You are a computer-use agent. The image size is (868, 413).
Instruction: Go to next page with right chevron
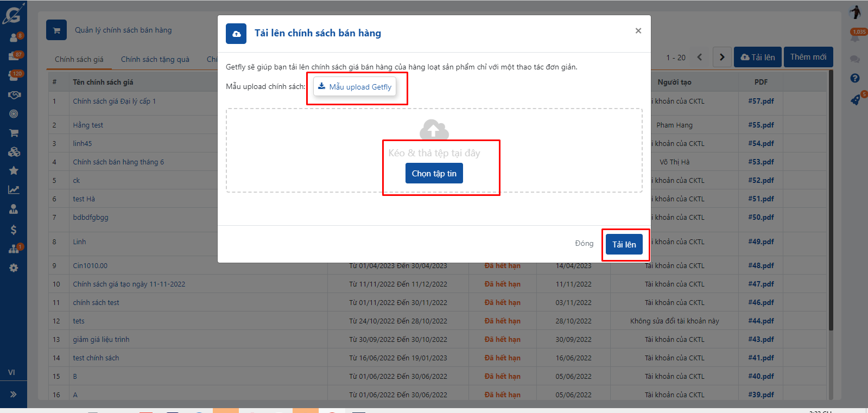(721, 57)
